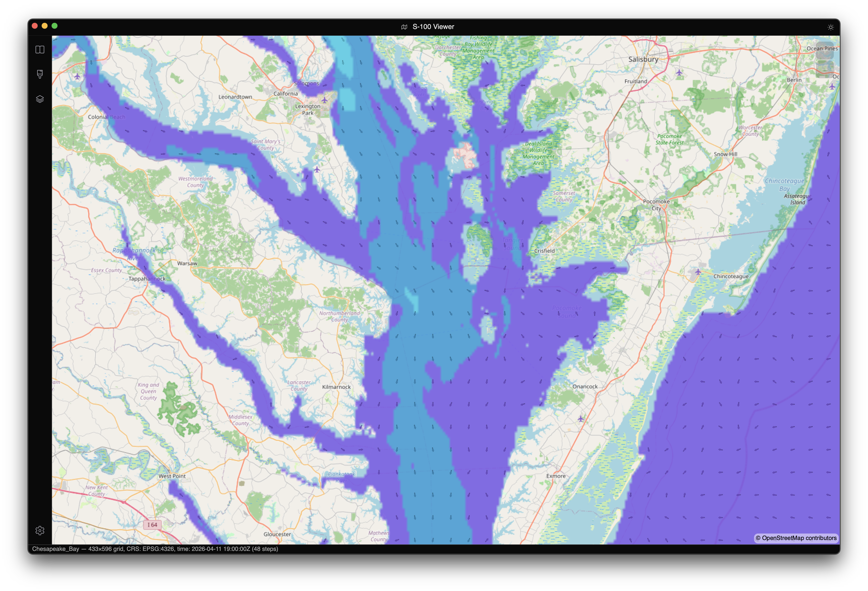Toggle the sidebar panel icon
This screenshot has height=591, width=868.
point(40,50)
